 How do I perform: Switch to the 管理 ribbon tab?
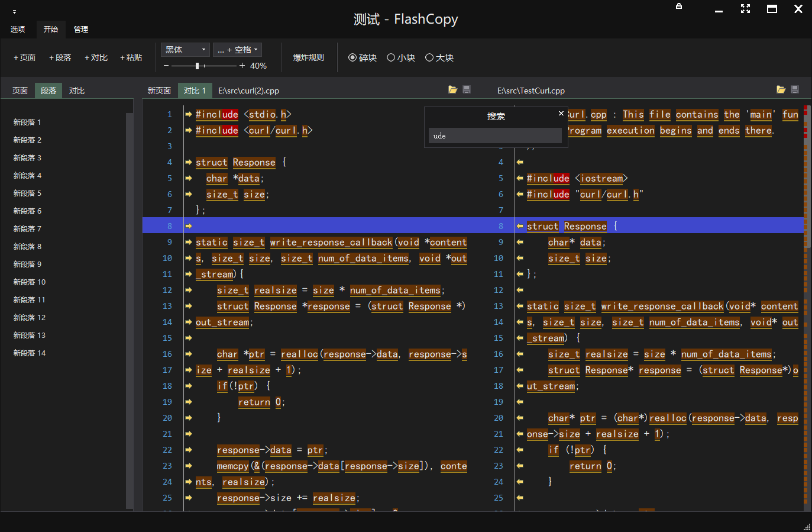click(81, 29)
